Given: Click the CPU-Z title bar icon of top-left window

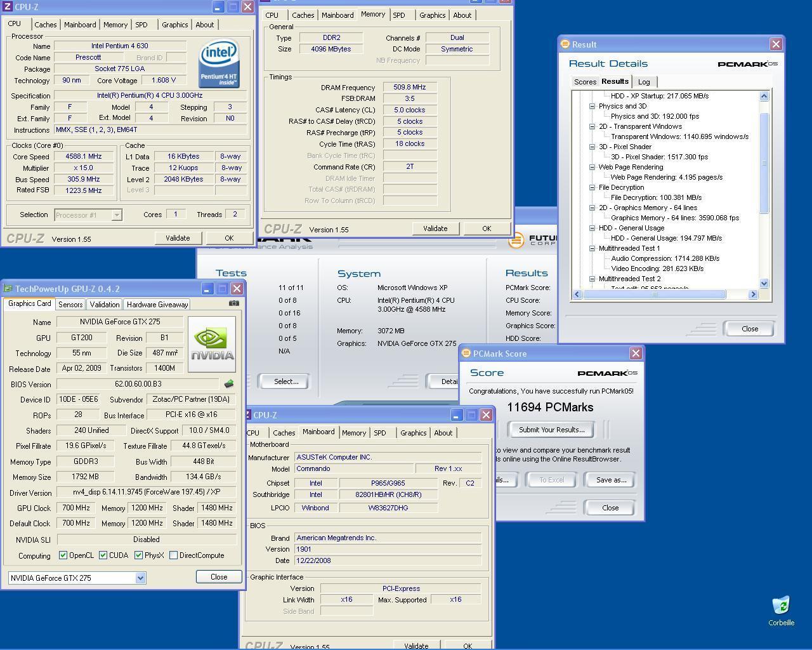Looking at the screenshot, I should tap(8, 7).
